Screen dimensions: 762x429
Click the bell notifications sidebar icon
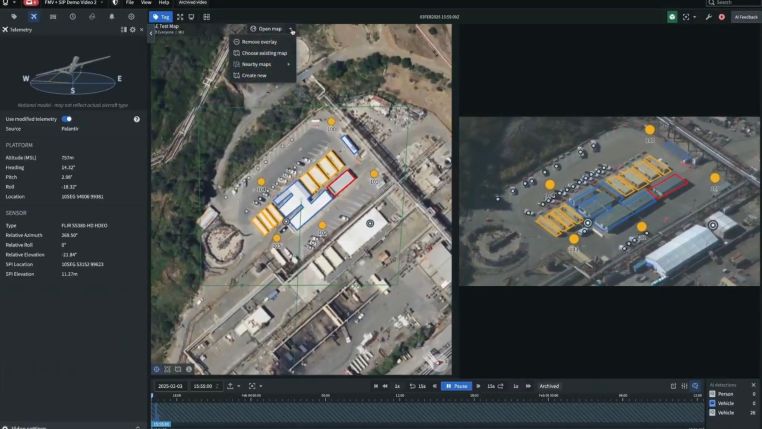[111, 17]
